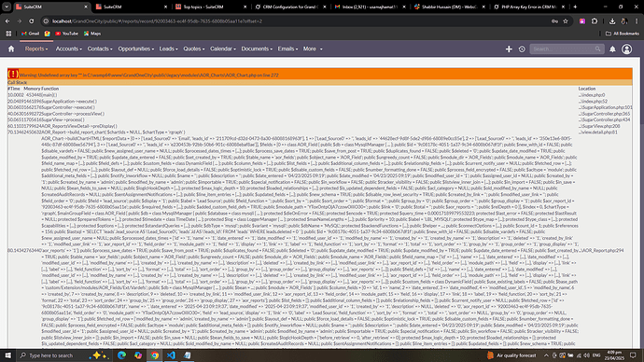Open the Documents menu dropdown
Screen dimensions: 644x362
tap(257, 49)
